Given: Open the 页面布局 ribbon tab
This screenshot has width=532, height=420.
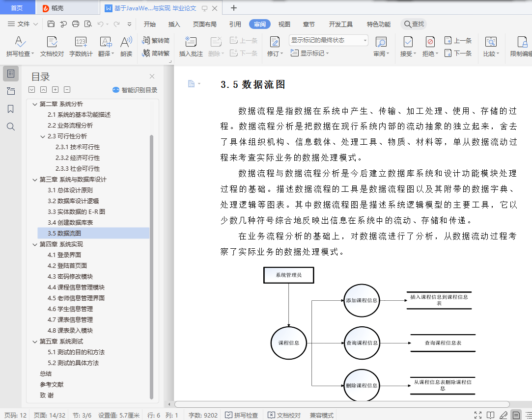Looking at the screenshot, I should coord(204,24).
